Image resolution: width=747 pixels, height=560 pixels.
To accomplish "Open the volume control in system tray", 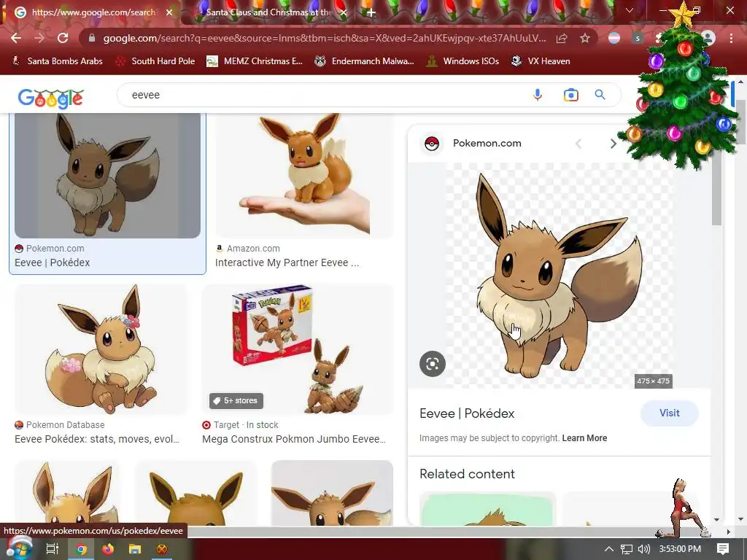I will pyautogui.click(x=643, y=549).
